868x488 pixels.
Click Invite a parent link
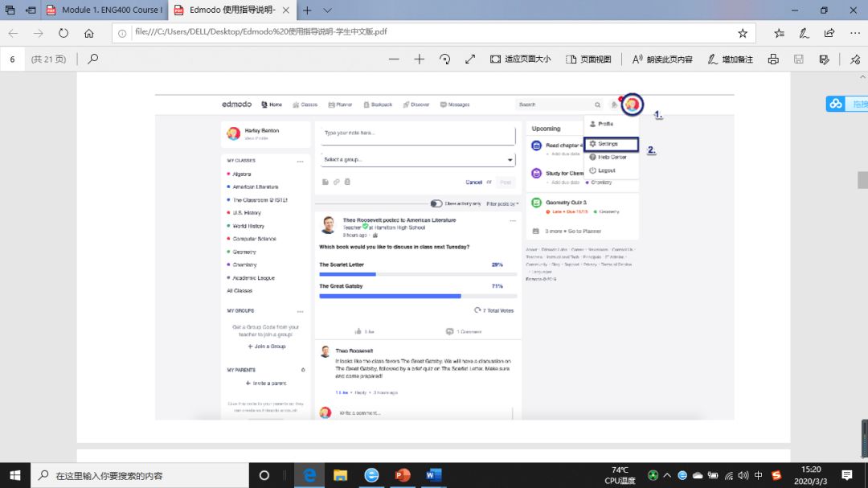click(266, 383)
